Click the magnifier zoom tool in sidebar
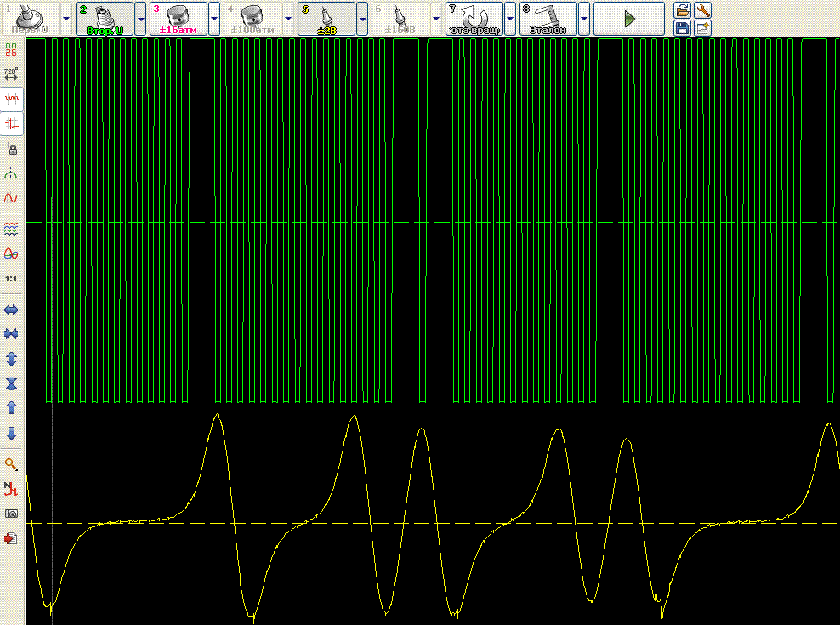The image size is (840, 625). click(11, 465)
